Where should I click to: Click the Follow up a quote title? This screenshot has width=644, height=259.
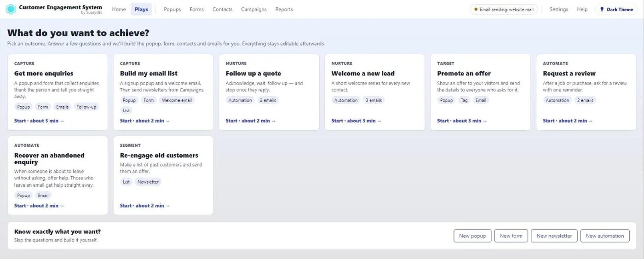(x=253, y=74)
